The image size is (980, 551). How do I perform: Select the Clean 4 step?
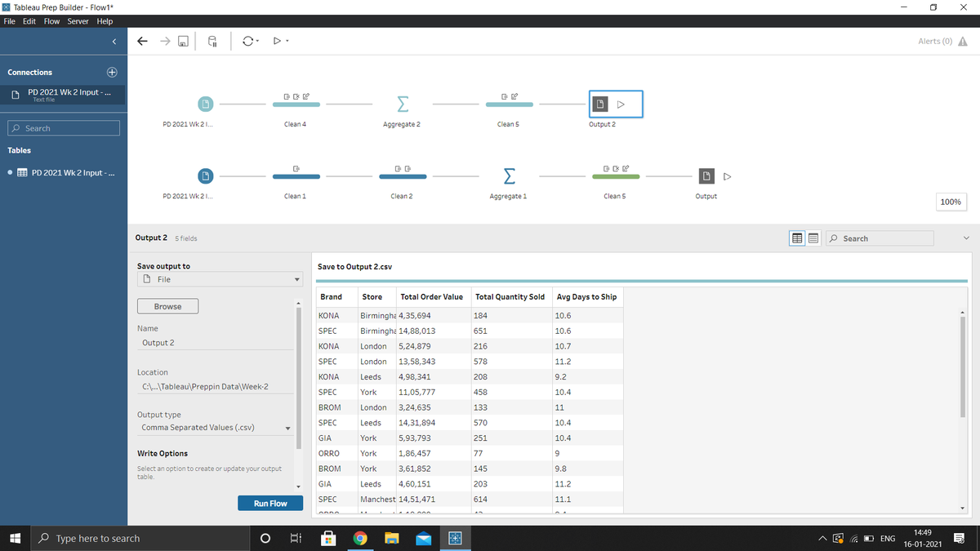(x=296, y=104)
